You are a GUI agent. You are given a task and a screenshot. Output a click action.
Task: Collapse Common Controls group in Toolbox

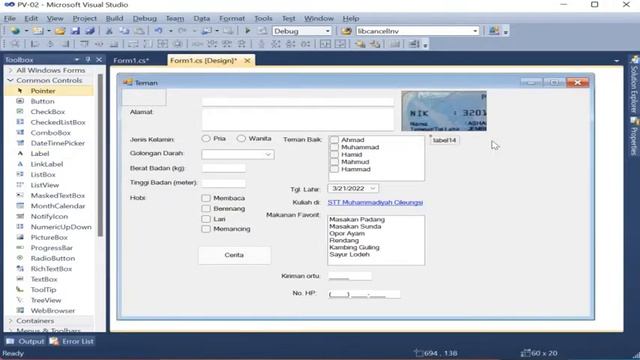click(11, 80)
